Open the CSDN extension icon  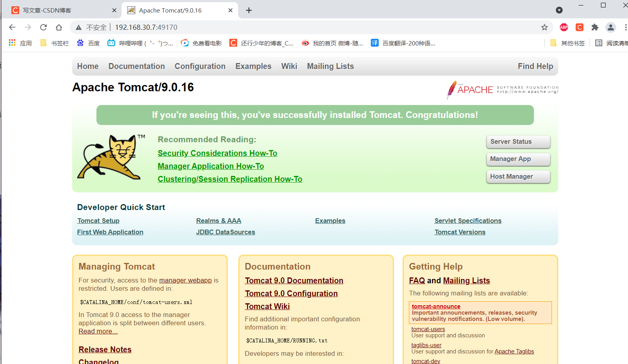pos(579,27)
